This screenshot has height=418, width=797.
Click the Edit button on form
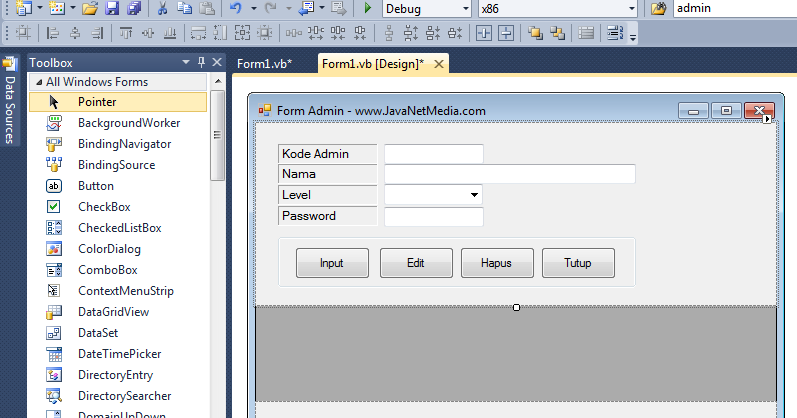pyautogui.click(x=416, y=263)
